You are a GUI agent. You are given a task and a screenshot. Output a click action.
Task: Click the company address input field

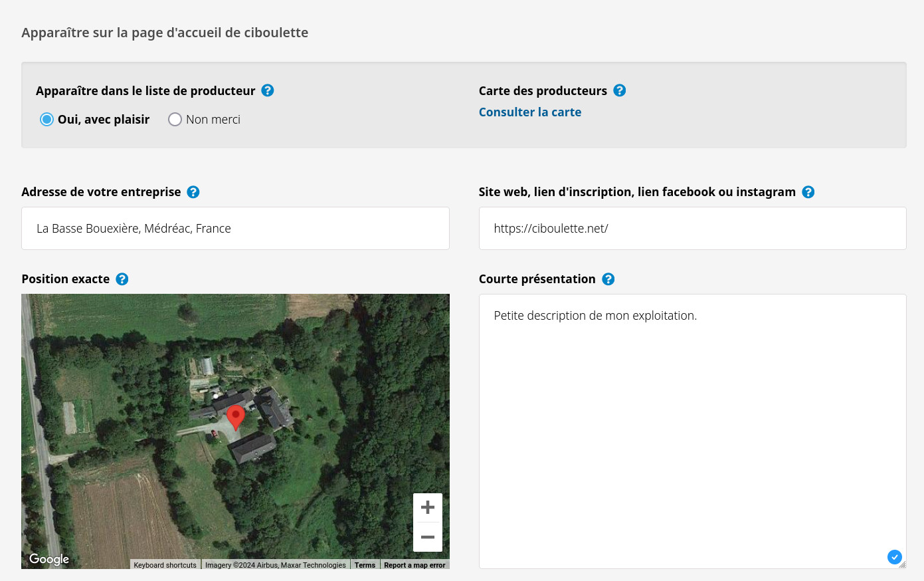[x=235, y=229]
